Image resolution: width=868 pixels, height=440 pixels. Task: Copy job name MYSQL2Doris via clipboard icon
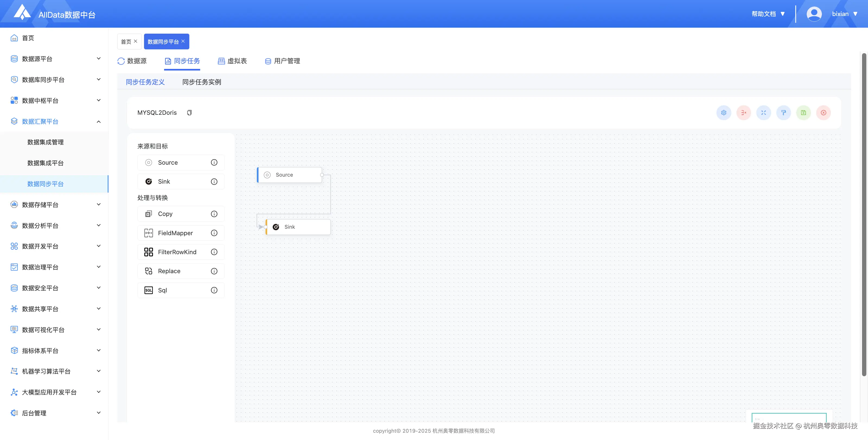pos(189,113)
